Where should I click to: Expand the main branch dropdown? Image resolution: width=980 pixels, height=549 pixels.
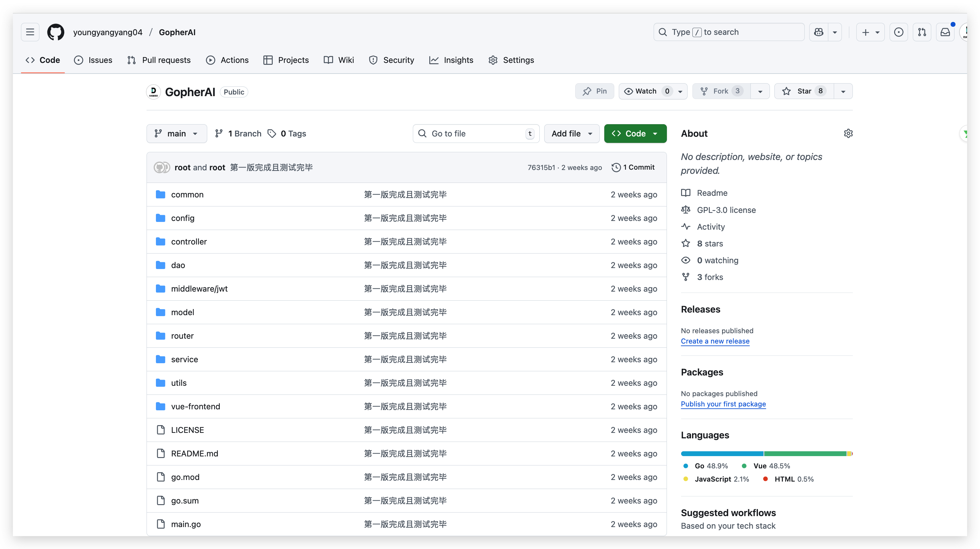click(177, 134)
